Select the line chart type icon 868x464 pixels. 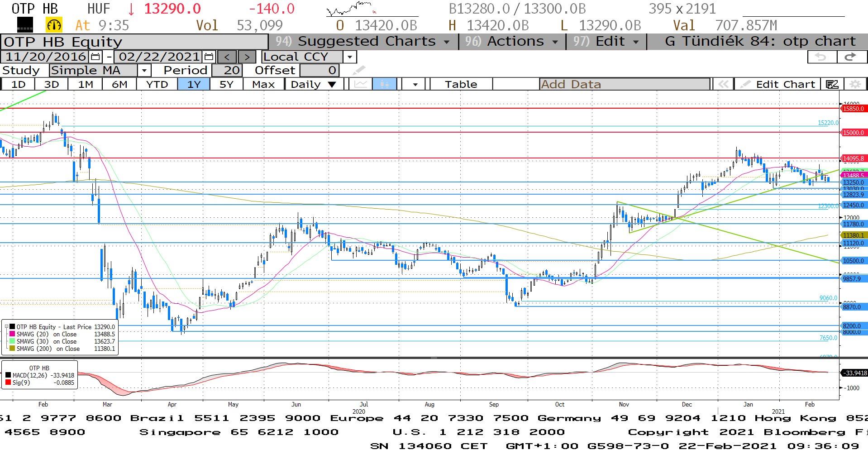pos(361,84)
